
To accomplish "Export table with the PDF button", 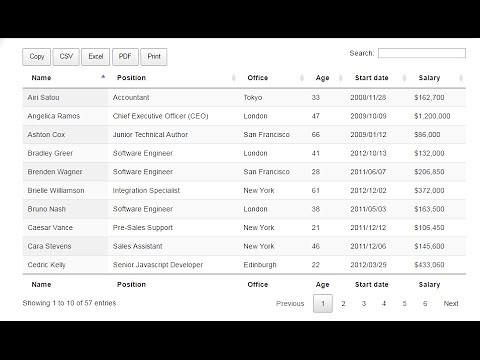I will 125,57.
